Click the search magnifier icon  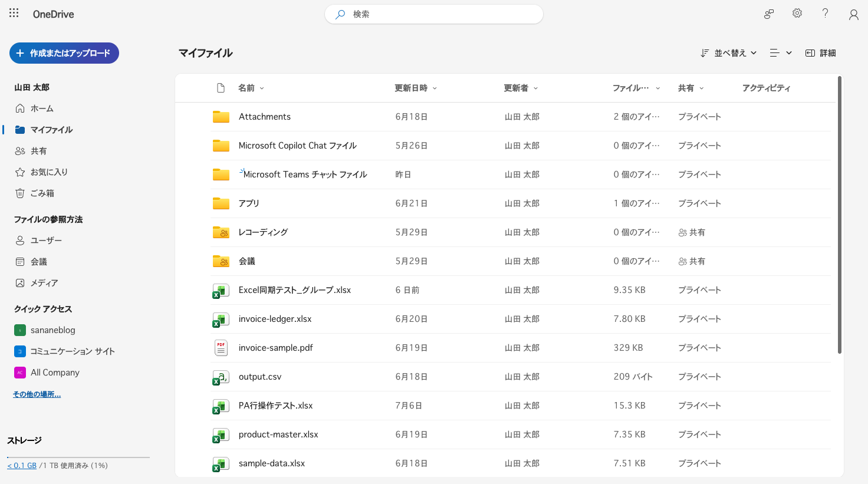(340, 14)
